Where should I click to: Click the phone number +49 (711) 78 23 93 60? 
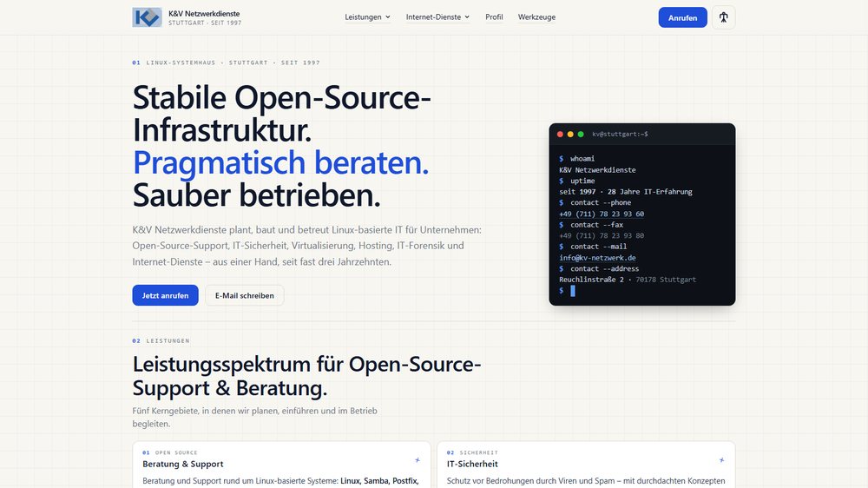[602, 214]
